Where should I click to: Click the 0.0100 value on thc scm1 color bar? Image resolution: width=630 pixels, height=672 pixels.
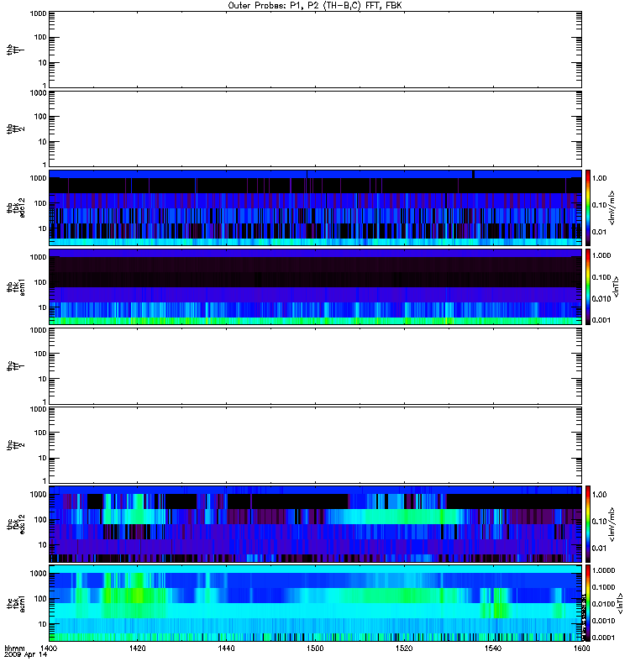(603, 604)
